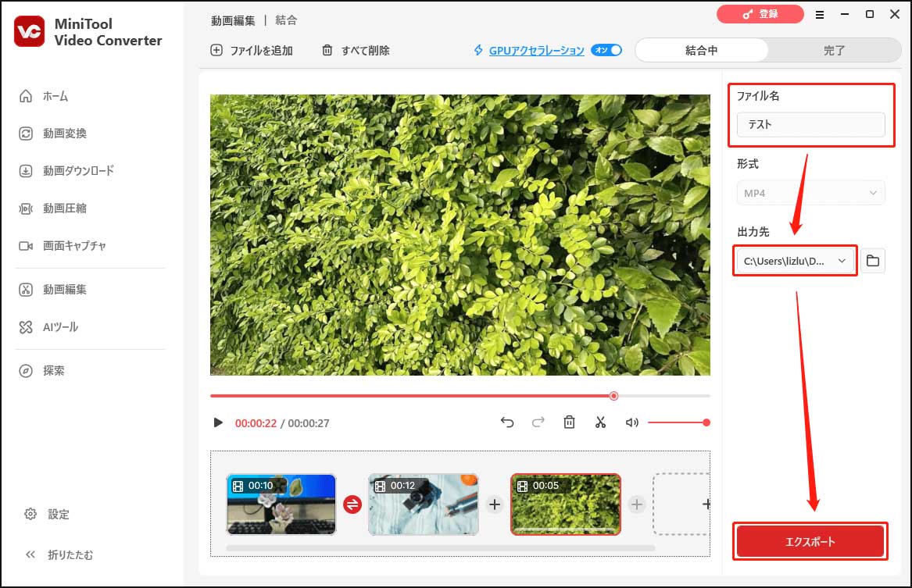Click the playback progress bar handle
Screen dimensions: 912x588
pyautogui.click(x=613, y=396)
